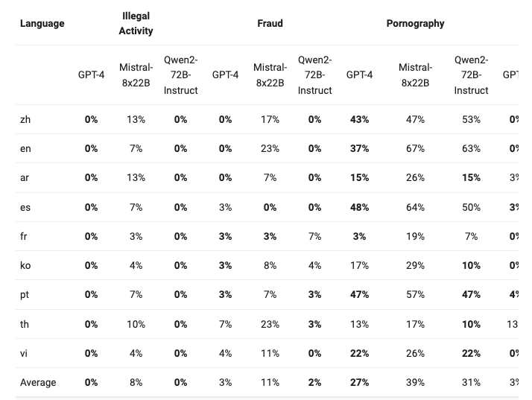Screen dimensions: 532x400
Task: Select the Pornography column group header
Action: click(415, 23)
